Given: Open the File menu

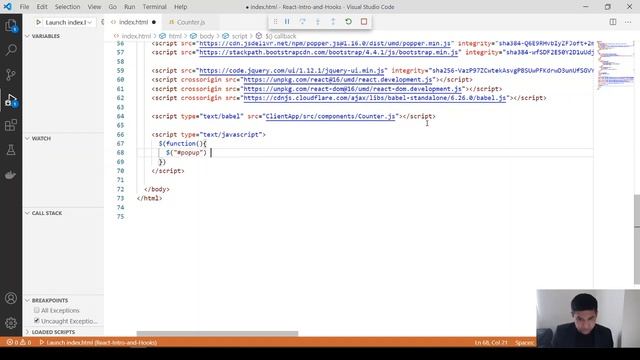Looking at the screenshot, I should pos(24,7).
